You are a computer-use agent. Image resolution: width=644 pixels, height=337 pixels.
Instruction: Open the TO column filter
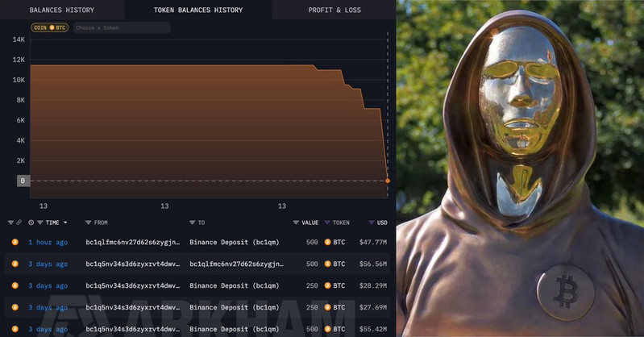[193, 223]
